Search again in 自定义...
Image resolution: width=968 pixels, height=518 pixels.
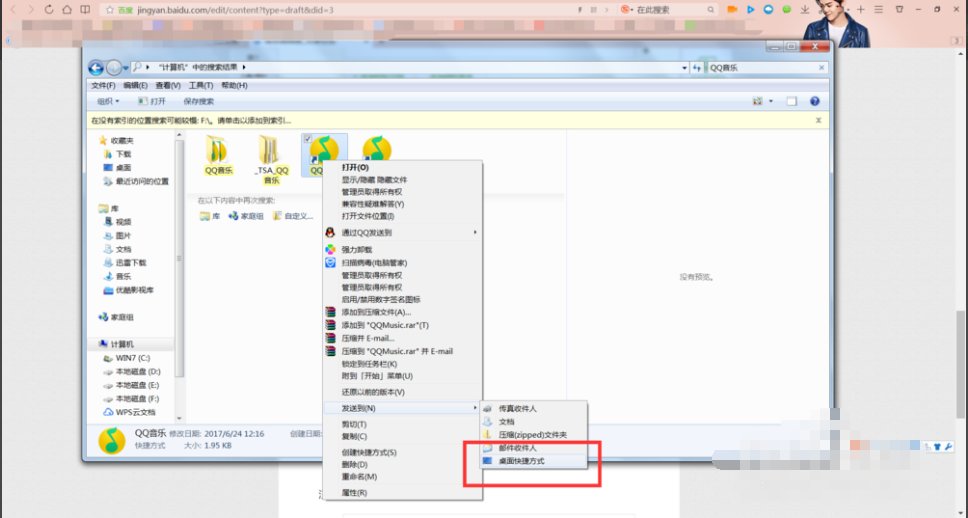click(x=293, y=216)
